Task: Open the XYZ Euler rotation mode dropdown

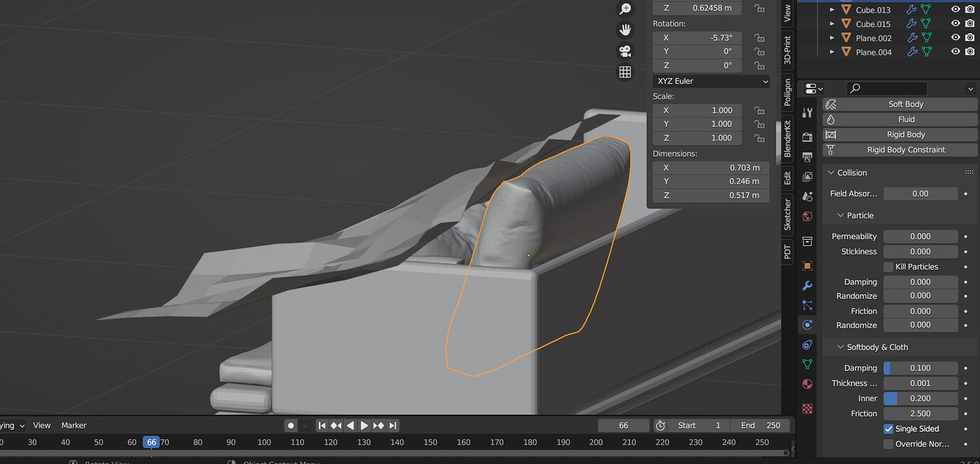Action: (x=711, y=81)
